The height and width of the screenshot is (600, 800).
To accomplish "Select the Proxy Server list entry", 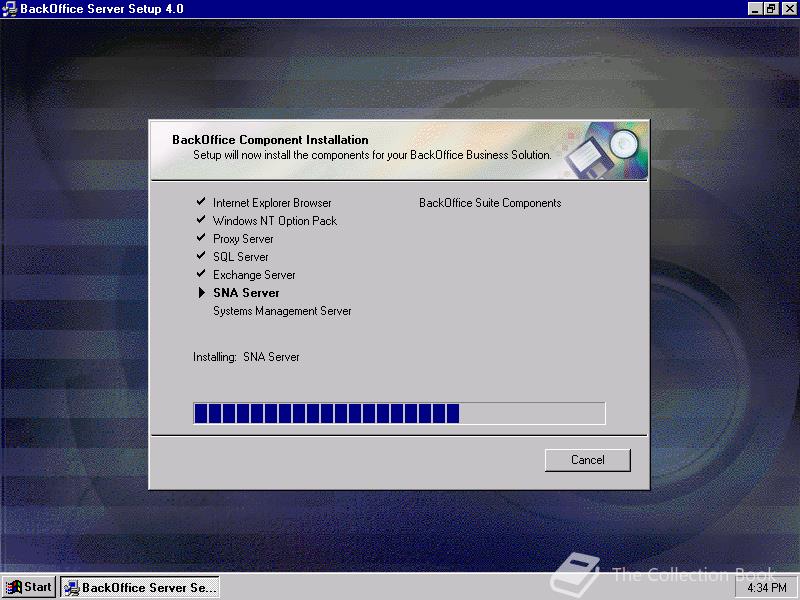I will click(x=243, y=239).
